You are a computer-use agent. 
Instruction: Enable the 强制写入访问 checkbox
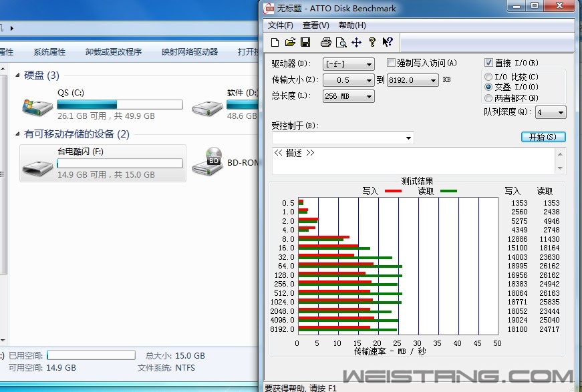392,63
